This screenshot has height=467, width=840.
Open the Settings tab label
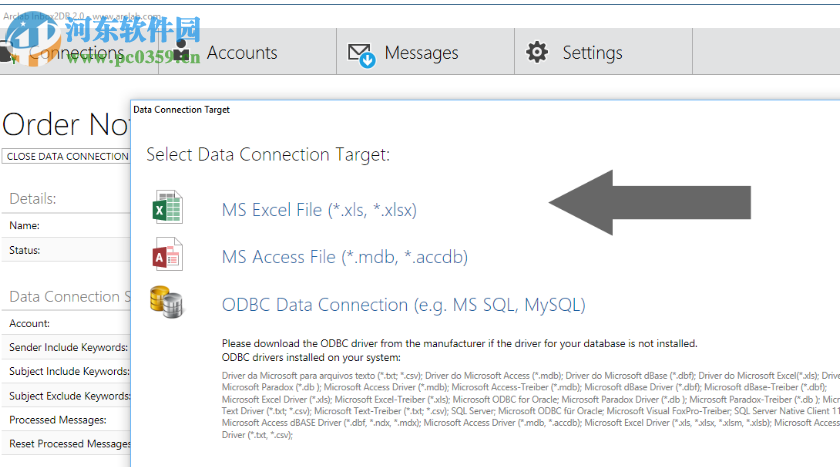click(592, 53)
